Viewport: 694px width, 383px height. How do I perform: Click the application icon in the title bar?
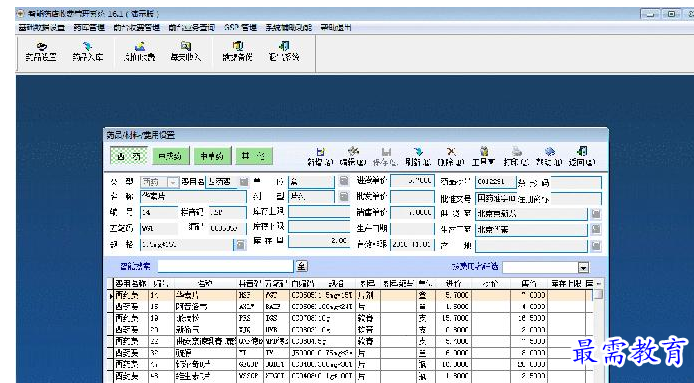coord(20,14)
